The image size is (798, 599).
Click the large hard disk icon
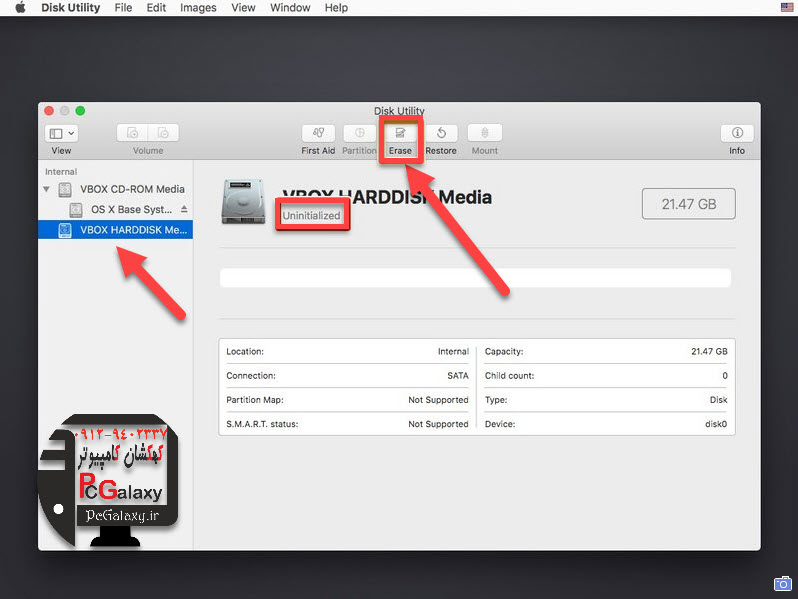[244, 201]
